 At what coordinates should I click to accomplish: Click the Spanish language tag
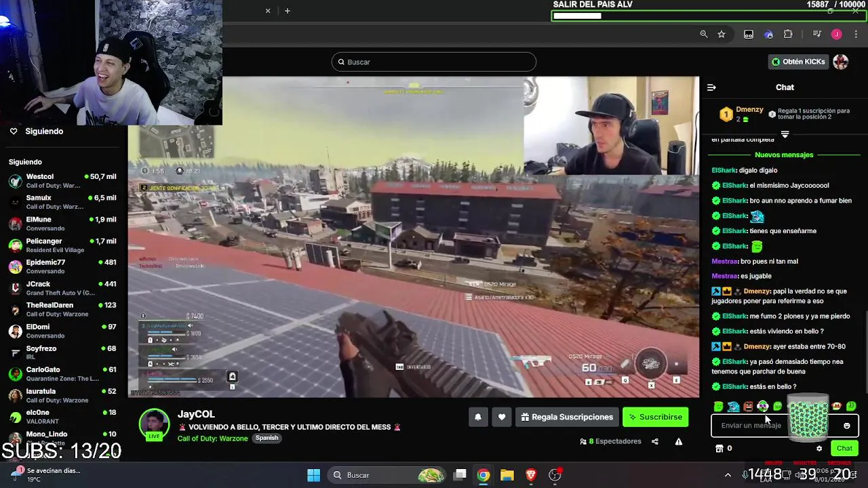click(x=267, y=438)
